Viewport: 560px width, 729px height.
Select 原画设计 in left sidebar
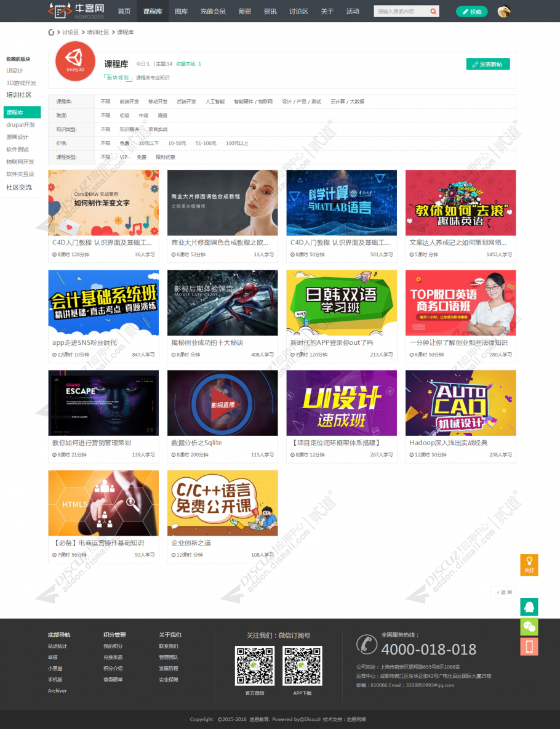[17, 137]
